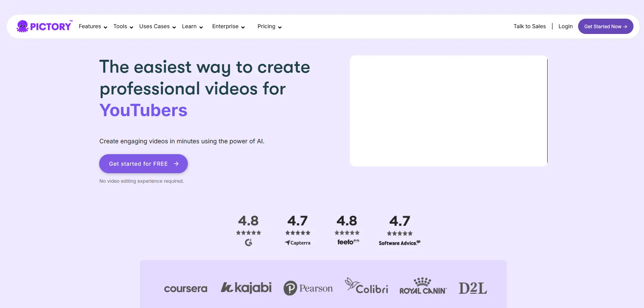Click the text 'No video editing experience required.'
The height and width of the screenshot is (308, 644).
click(x=142, y=181)
